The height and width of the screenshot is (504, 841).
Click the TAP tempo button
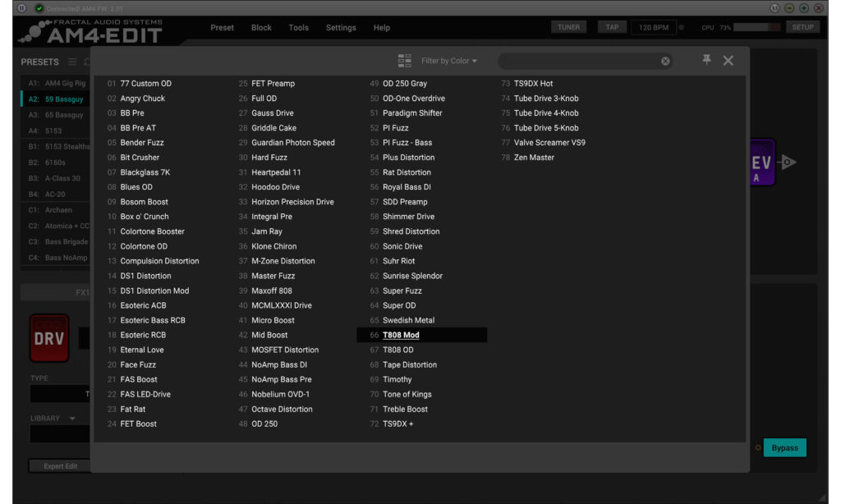[612, 27]
